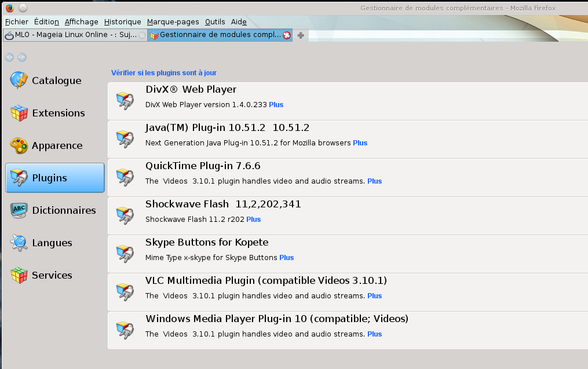Viewport: 588px width, 369px height.
Task: Select the DivX® Web Player title
Action: (x=191, y=89)
